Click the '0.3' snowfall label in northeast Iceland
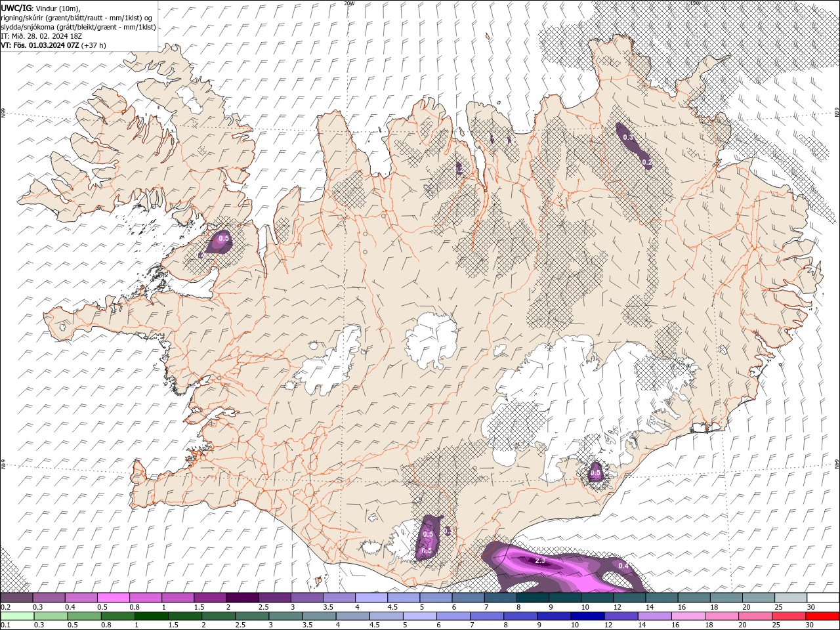This screenshot has width=840, height=630. (x=628, y=137)
